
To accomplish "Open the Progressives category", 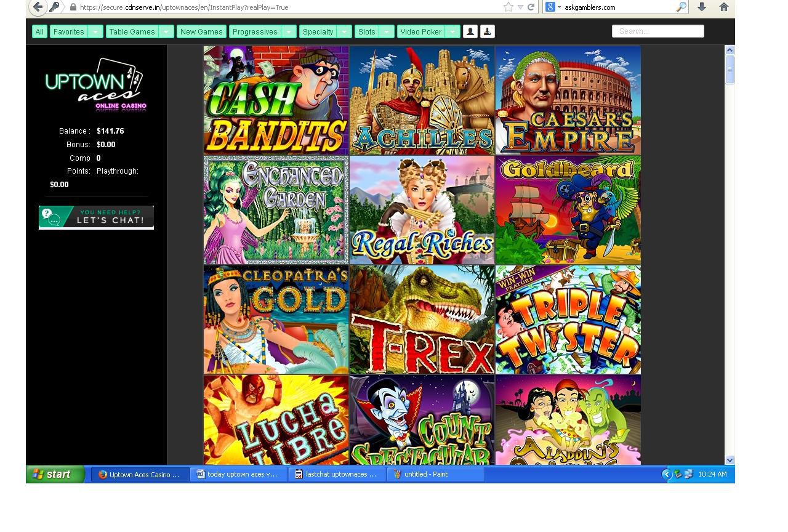I will pyautogui.click(x=255, y=31).
